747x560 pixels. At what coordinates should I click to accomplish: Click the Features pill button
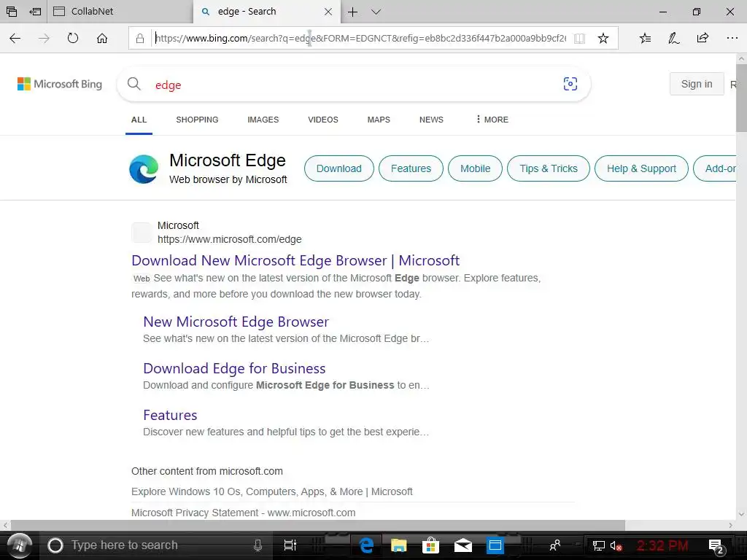(x=411, y=168)
